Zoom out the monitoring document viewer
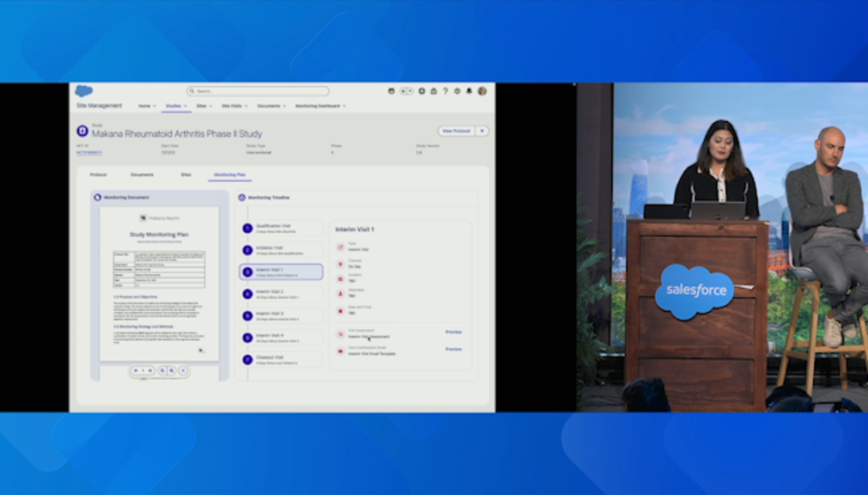 [162, 370]
